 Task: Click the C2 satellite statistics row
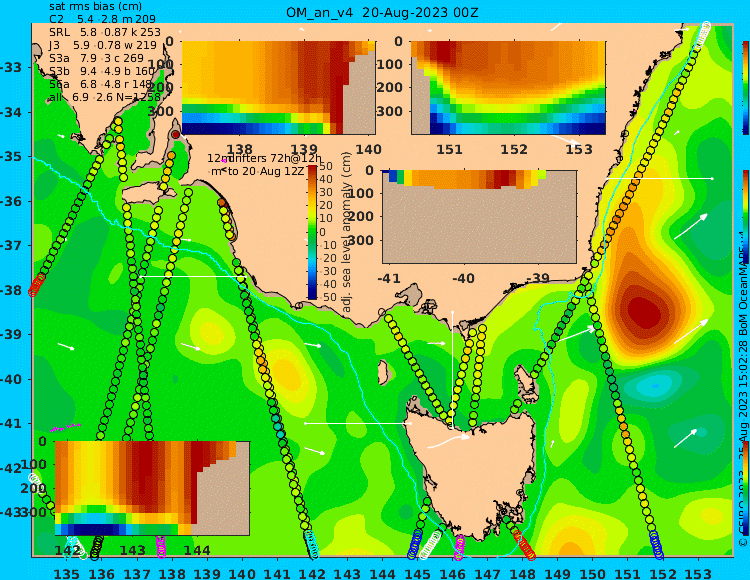[102, 20]
